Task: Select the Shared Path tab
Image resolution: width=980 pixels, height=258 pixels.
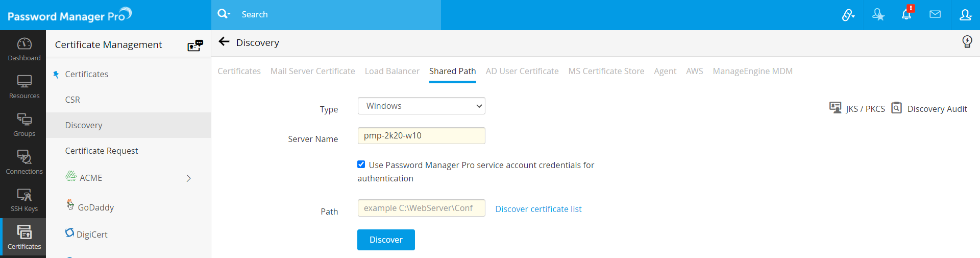Action: 452,71
